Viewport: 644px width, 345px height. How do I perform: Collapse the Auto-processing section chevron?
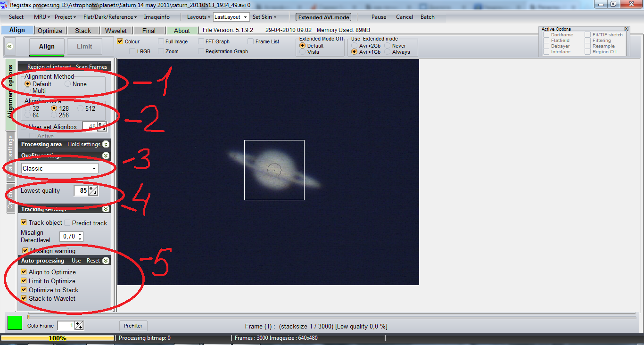click(106, 261)
